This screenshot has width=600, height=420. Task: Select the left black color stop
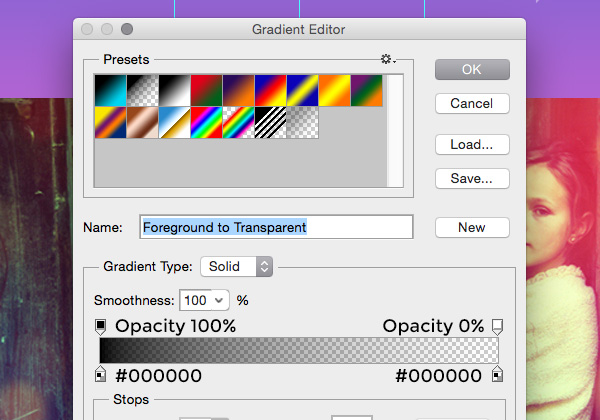(100, 374)
